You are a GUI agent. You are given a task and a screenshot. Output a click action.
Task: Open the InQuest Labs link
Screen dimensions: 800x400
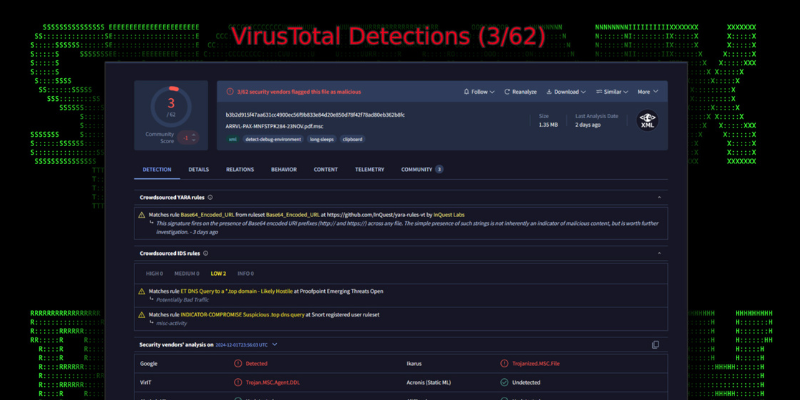tap(449, 215)
